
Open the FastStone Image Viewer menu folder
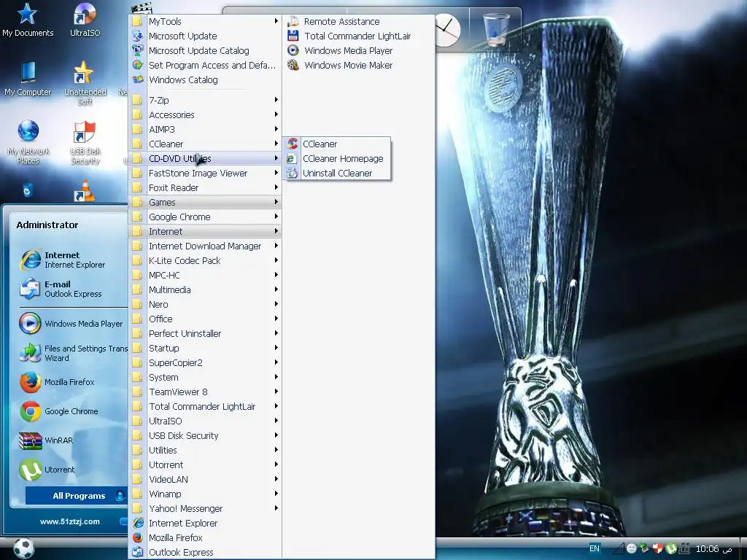tap(205, 174)
